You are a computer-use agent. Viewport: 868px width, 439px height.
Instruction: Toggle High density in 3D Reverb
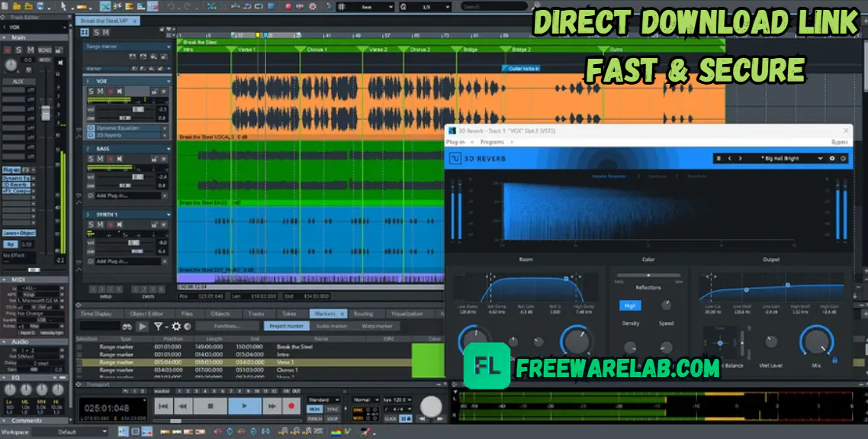[x=630, y=305]
